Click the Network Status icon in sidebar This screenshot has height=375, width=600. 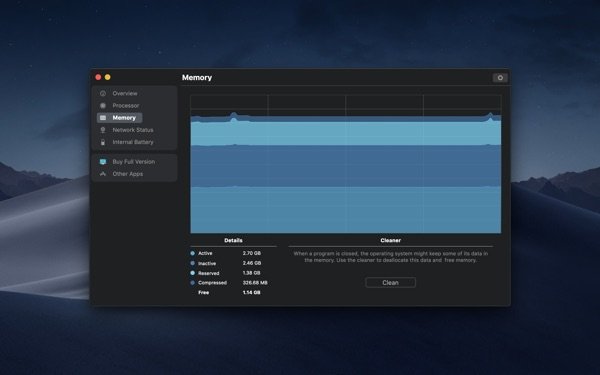click(x=103, y=130)
